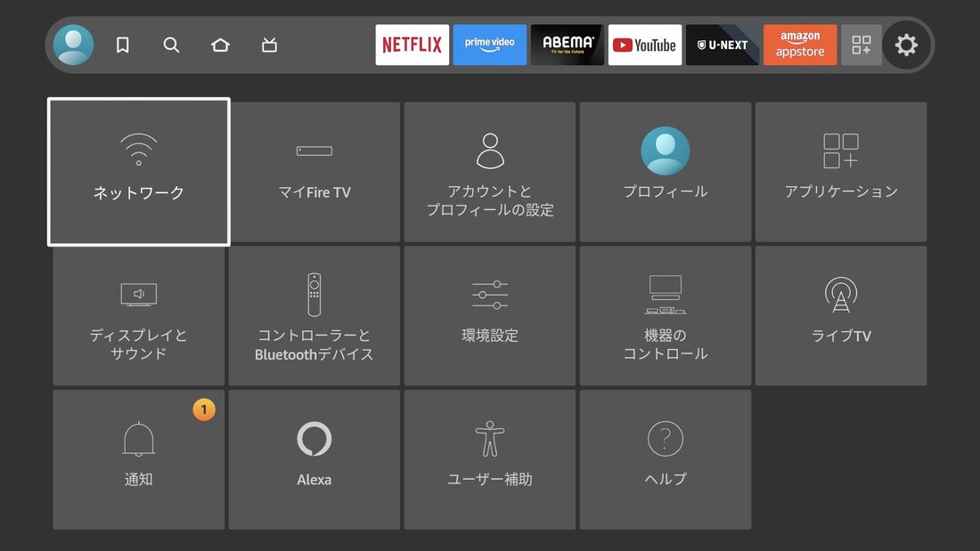Select the マイFire TV tile
The width and height of the screenshot is (980, 551).
314,171
